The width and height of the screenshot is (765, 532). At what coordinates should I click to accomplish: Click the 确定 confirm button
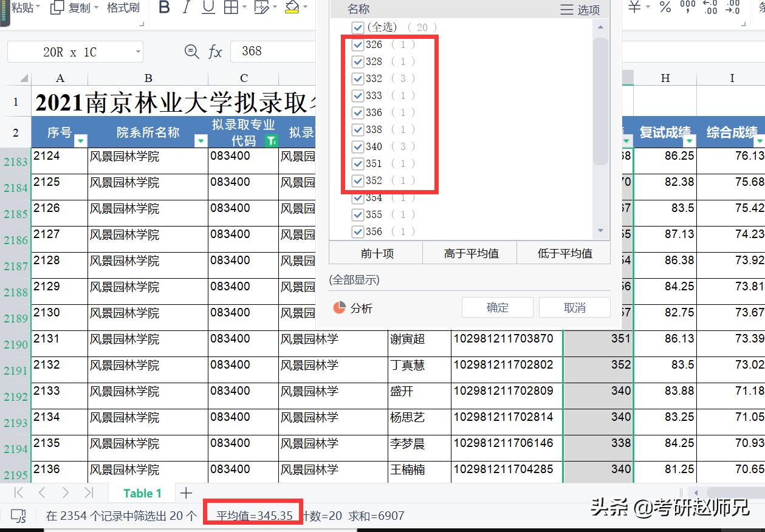(x=497, y=307)
